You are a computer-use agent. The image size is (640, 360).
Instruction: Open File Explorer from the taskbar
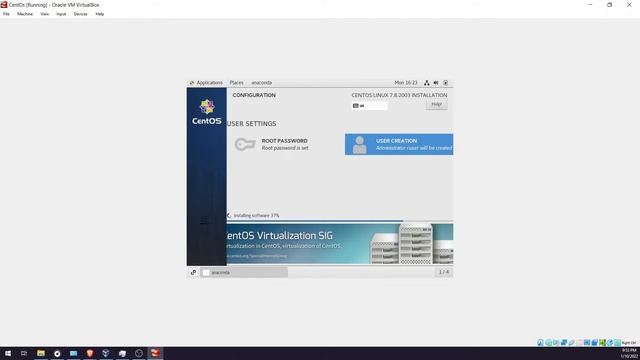click(41, 353)
